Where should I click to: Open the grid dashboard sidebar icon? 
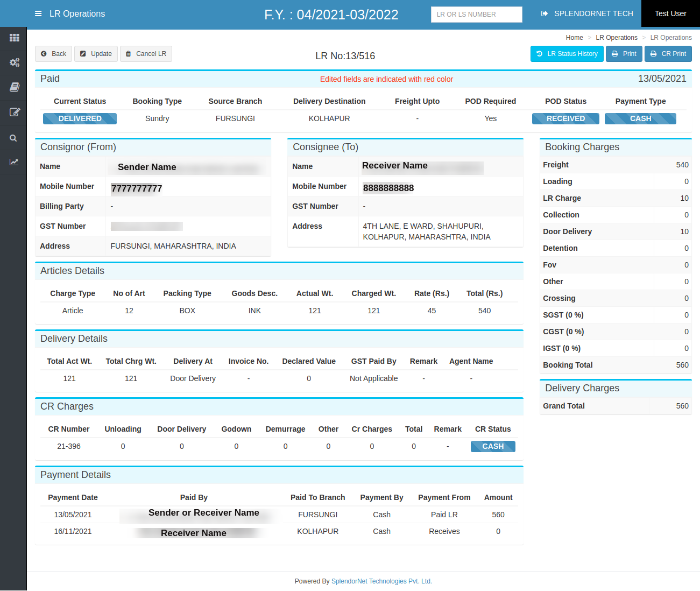click(15, 38)
